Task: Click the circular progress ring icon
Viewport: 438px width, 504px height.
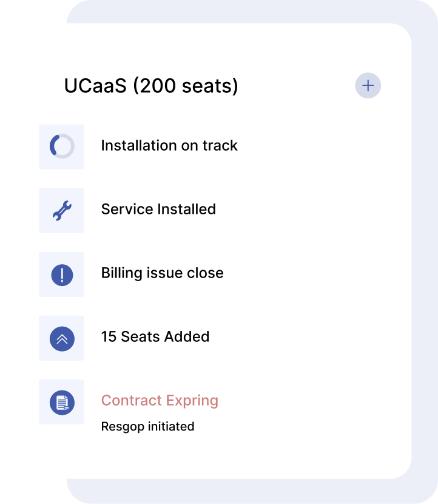Action: (61, 146)
